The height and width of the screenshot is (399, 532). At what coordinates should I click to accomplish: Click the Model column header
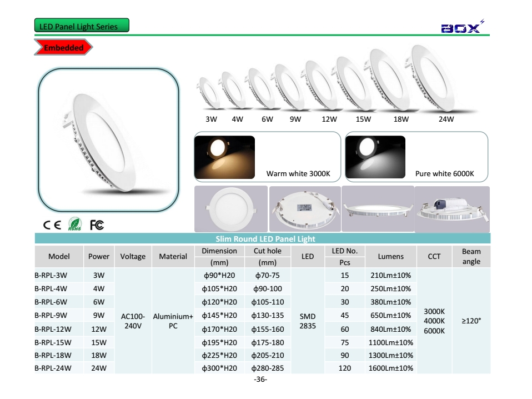pos(59,256)
